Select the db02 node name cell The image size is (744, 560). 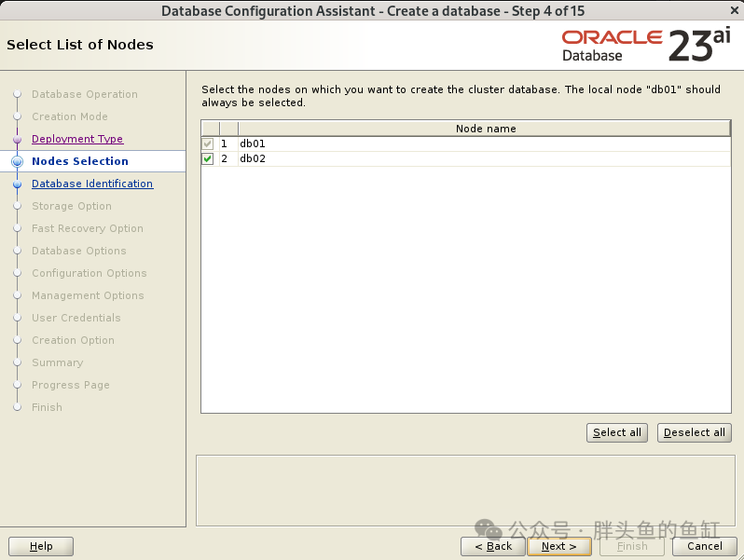(485, 158)
